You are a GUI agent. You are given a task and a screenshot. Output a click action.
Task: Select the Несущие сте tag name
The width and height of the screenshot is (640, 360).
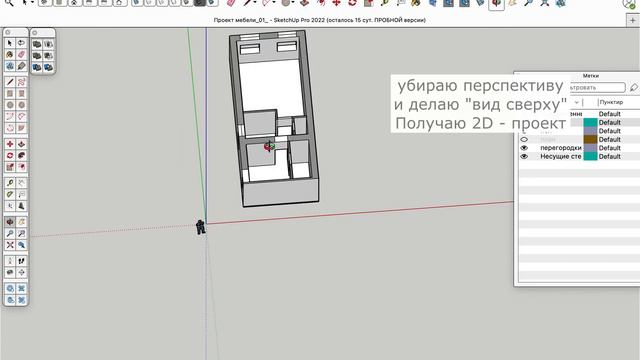[561, 156]
